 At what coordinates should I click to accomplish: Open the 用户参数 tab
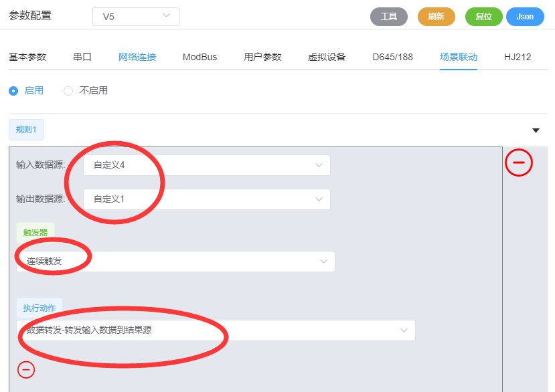(262, 57)
